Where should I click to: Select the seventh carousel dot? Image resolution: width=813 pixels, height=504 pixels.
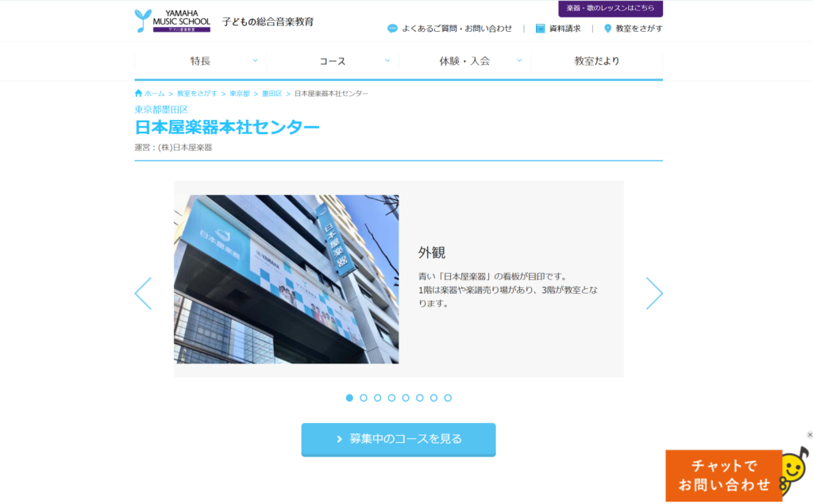433,398
